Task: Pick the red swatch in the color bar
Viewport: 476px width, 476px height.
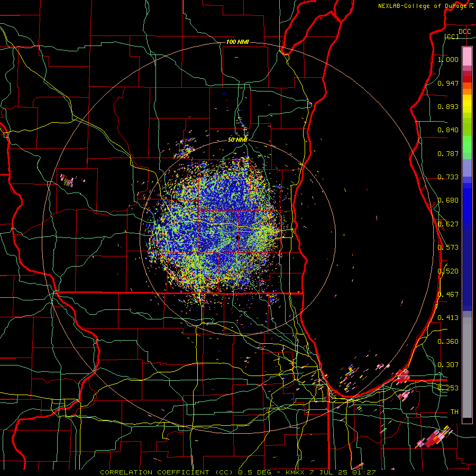Action: 467,79
